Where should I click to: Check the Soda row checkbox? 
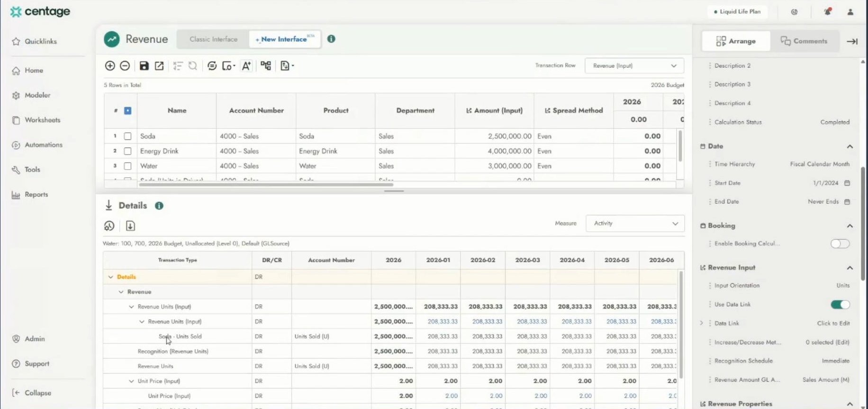pyautogui.click(x=127, y=136)
